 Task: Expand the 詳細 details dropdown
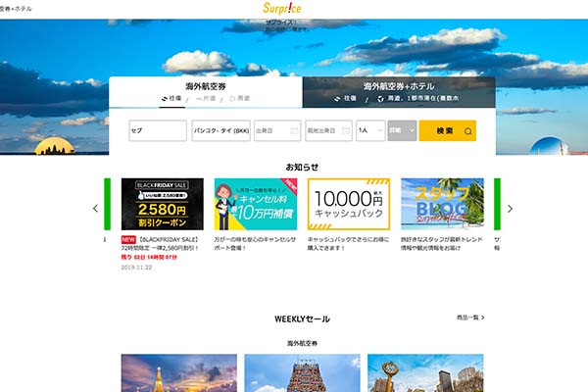pos(402,130)
